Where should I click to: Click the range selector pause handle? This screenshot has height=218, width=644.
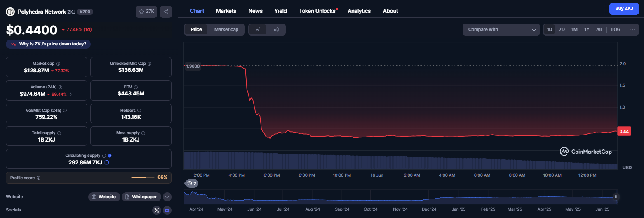(616, 197)
